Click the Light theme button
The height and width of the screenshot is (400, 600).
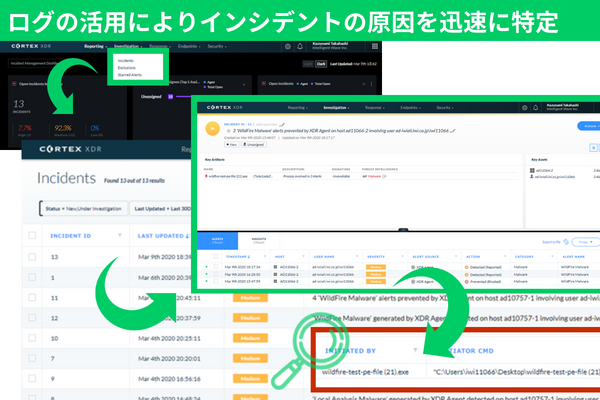click(308, 64)
